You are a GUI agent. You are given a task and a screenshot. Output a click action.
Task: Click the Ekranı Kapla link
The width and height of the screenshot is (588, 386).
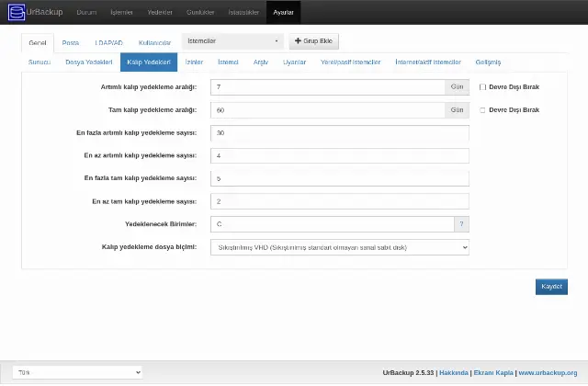coord(493,373)
